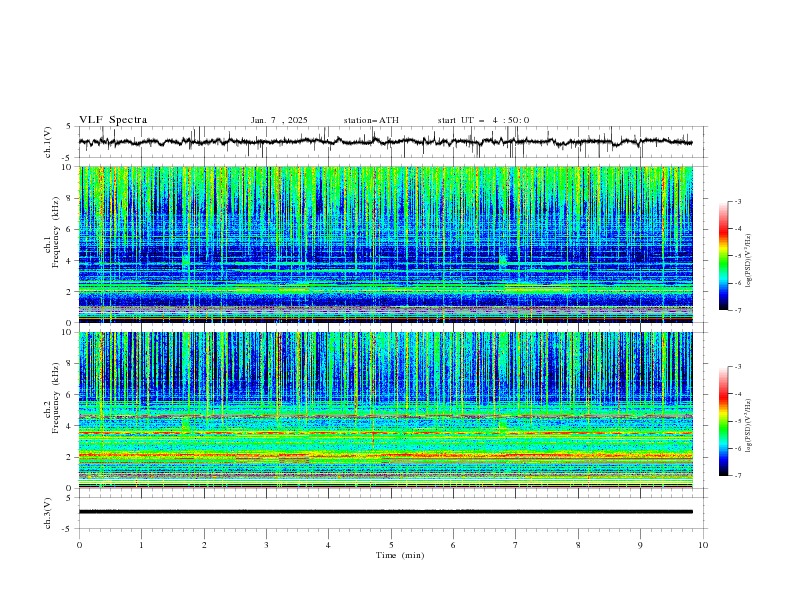This screenshot has width=792, height=612.
Task: Click the ch.1 upper color bar scale
Action: [x=723, y=256]
